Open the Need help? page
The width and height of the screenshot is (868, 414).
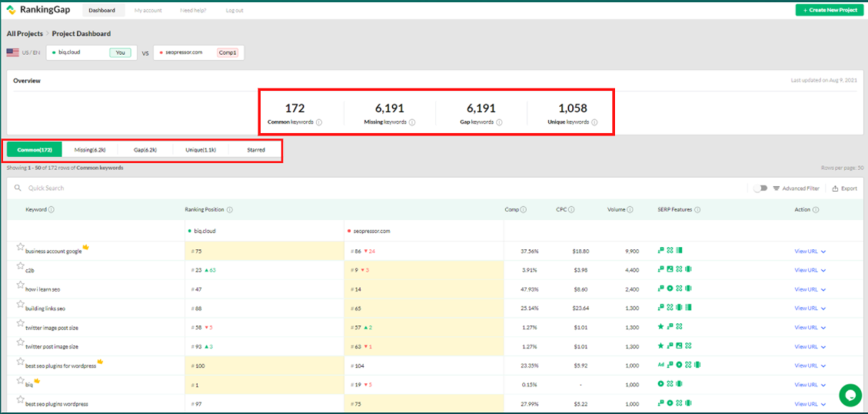[194, 10]
